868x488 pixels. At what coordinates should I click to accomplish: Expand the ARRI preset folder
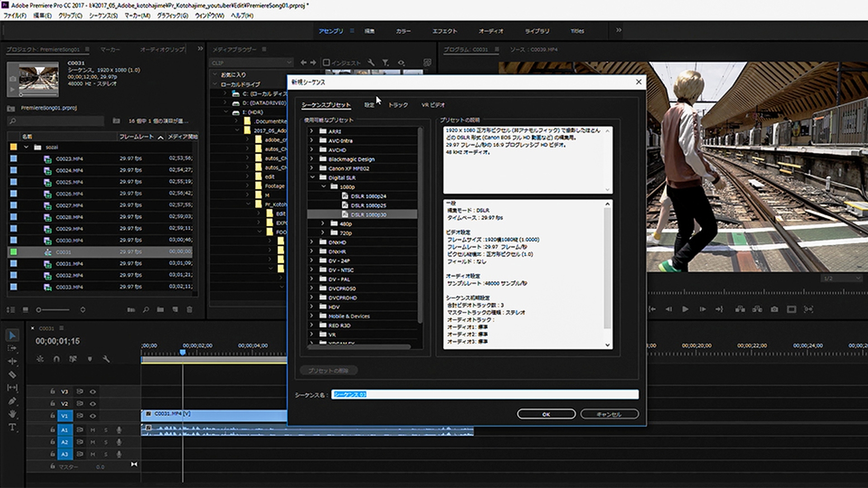coord(311,131)
